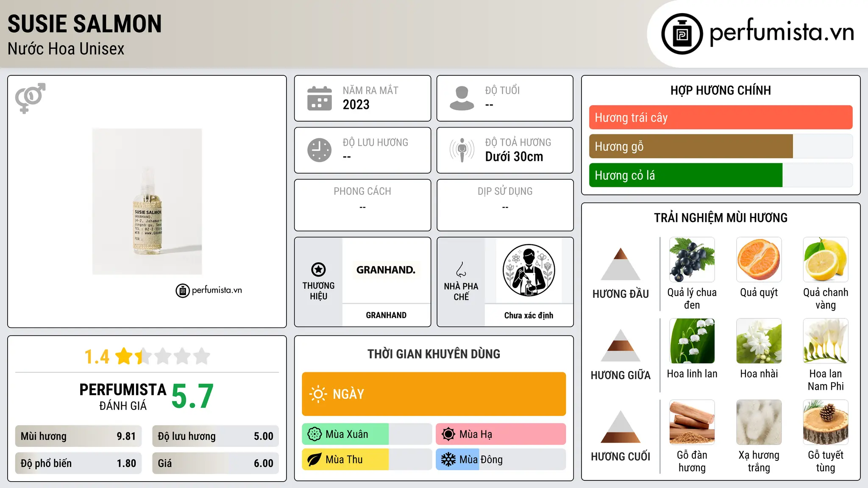Screen dimensions: 868x488
Task: Click the first gold rating star
Action: [x=124, y=356]
